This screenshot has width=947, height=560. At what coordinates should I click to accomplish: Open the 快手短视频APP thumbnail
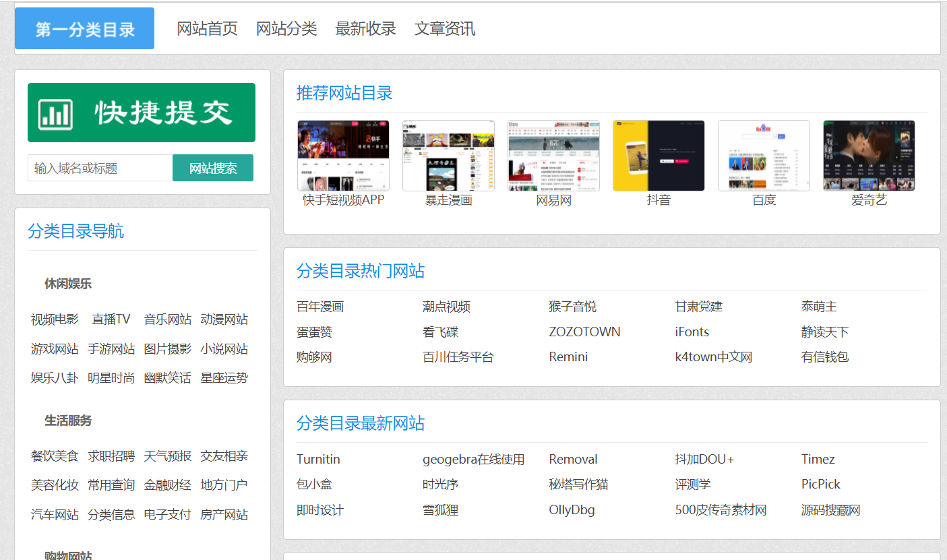343,156
